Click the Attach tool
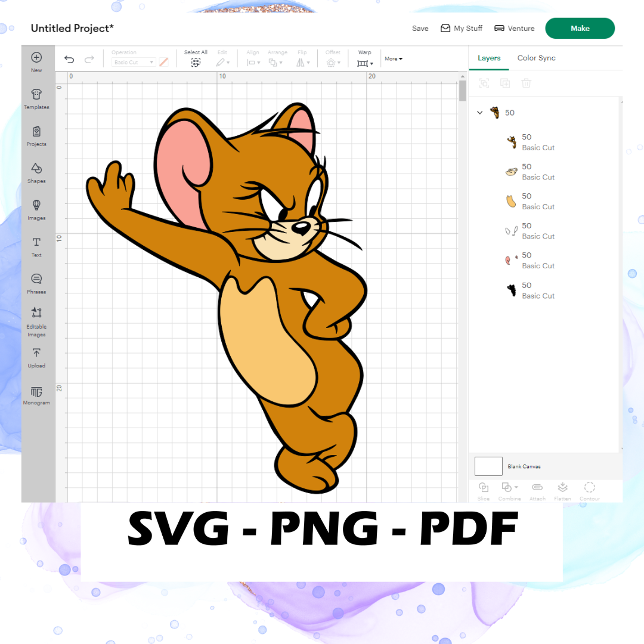 point(537,491)
